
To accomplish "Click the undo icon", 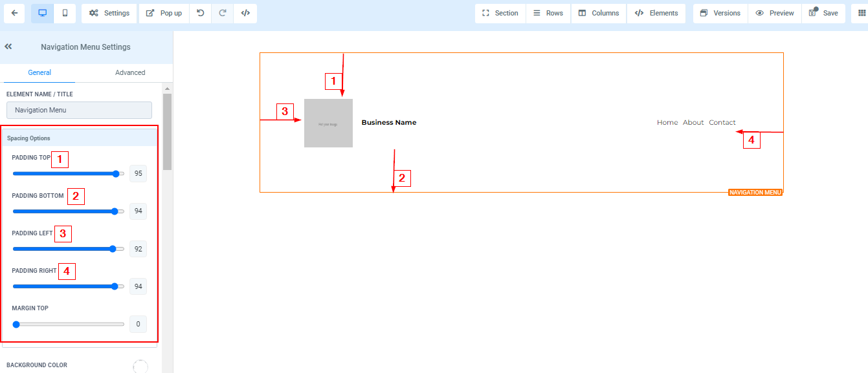I will point(201,13).
